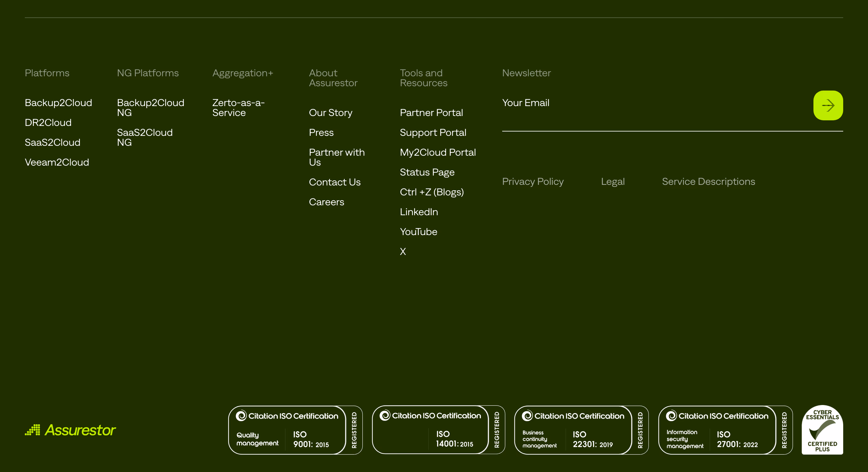868x472 pixels.
Task: Open the Support Portal
Action: coord(433,132)
